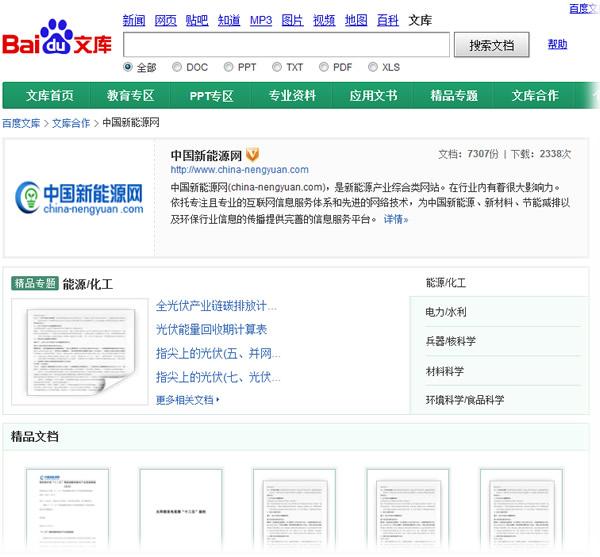Select the TXT file type radio

[x=277, y=67]
